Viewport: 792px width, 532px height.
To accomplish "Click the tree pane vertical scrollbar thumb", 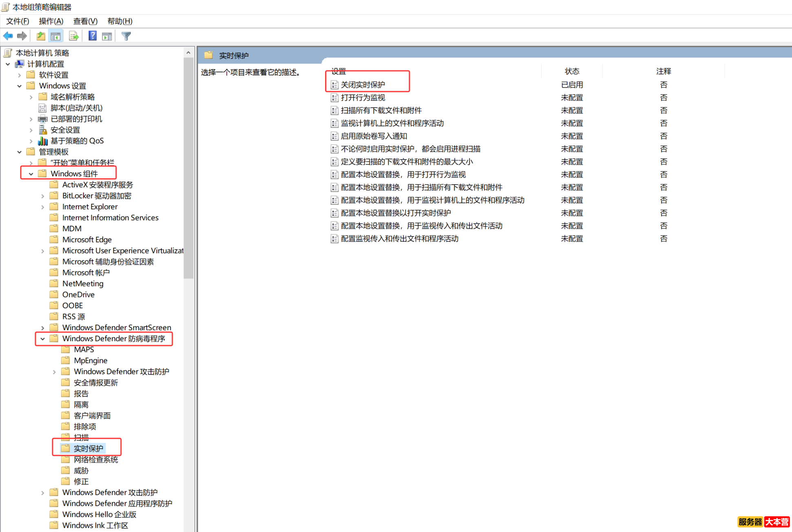I will click(x=188, y=168).
